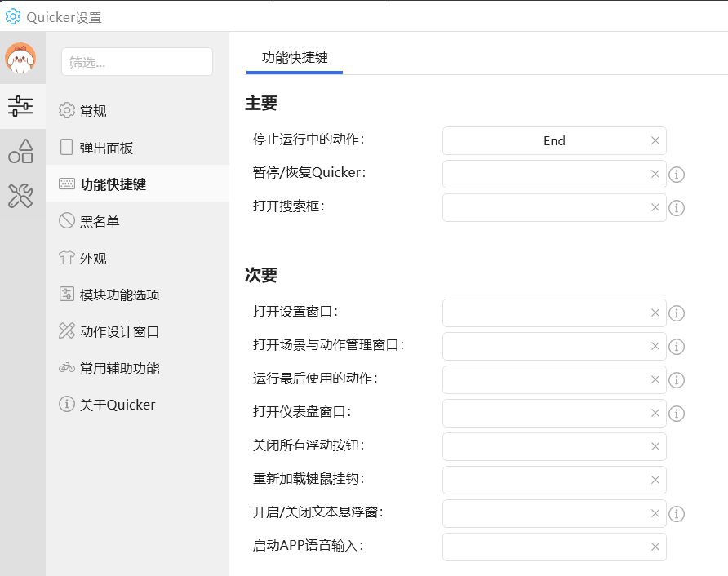Click the 筛选 filter search field

137,62
